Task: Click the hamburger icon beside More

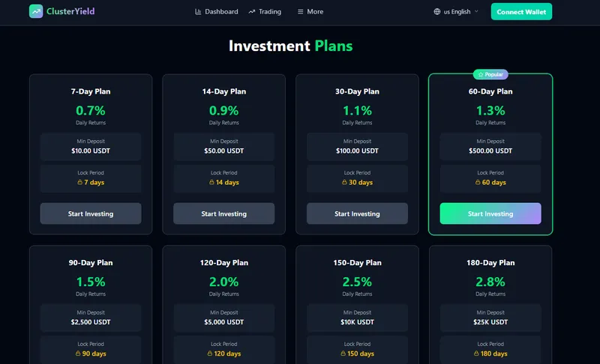Action: (x=301, y=12)
